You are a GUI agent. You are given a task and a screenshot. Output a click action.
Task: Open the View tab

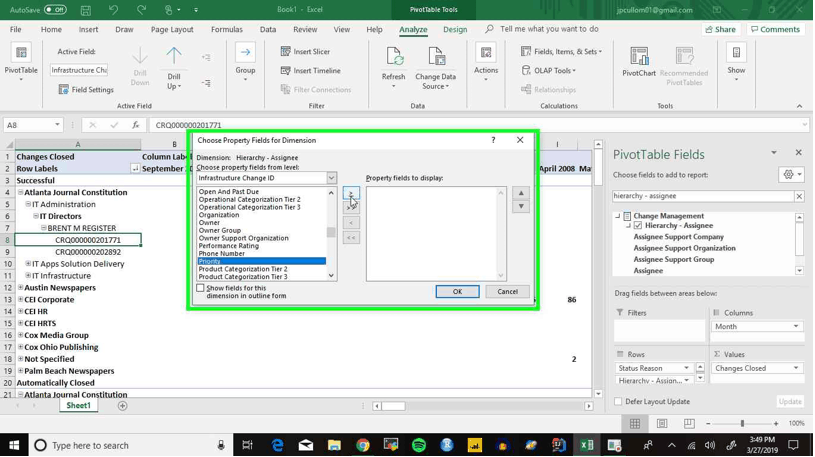(341, 30)
